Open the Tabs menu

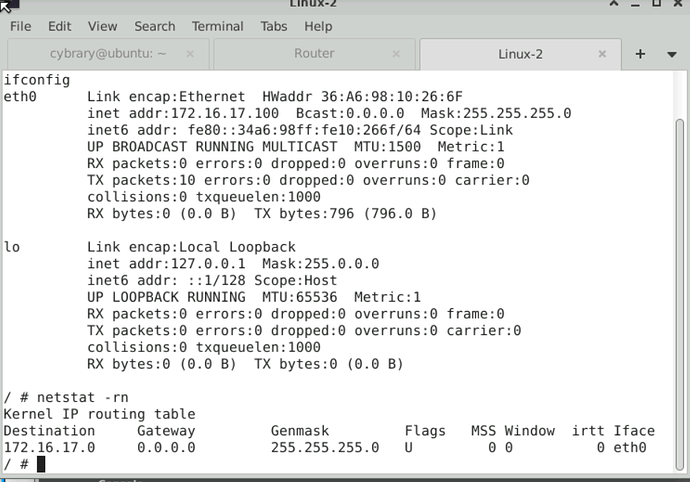(273, 26)
